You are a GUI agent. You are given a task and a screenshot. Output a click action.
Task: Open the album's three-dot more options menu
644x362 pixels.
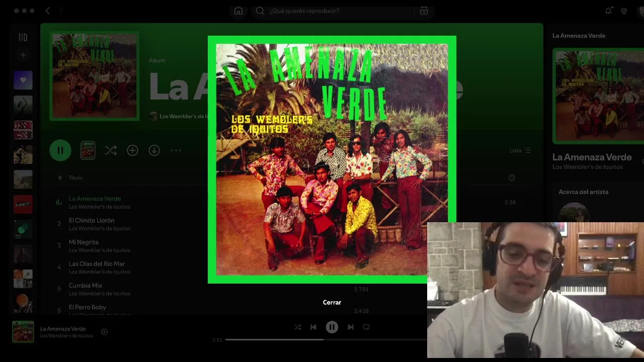(176, 150)
